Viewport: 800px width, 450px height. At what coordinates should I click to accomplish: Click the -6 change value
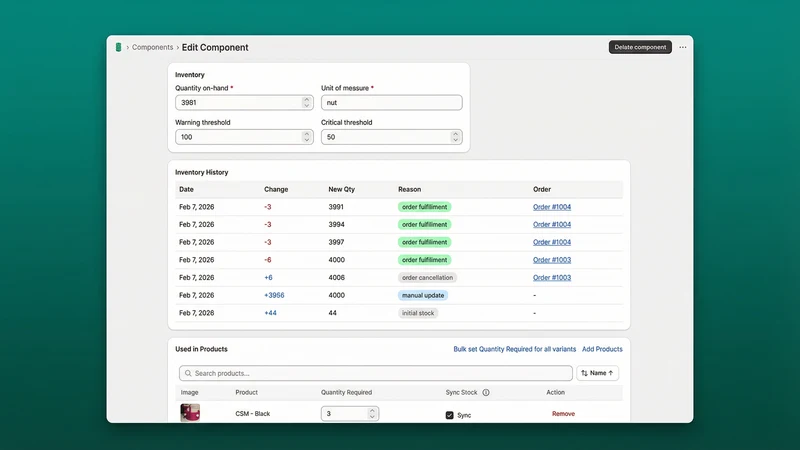(x=268, y=260)
